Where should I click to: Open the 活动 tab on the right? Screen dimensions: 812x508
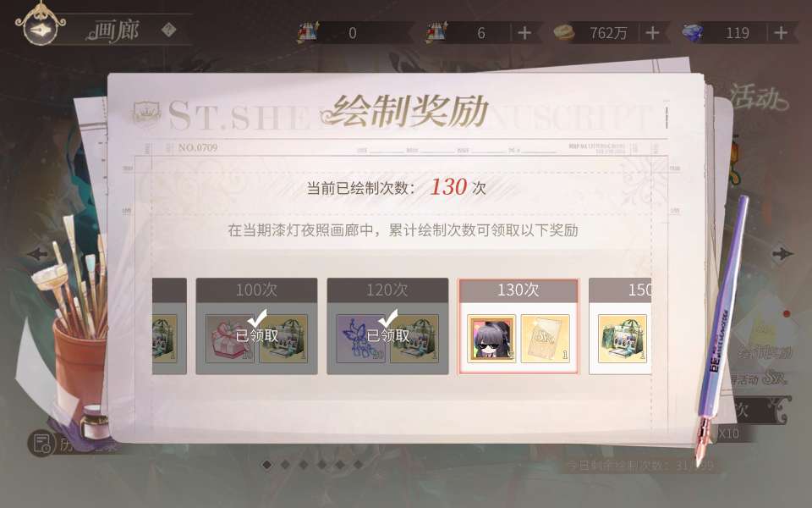(758, 97)
